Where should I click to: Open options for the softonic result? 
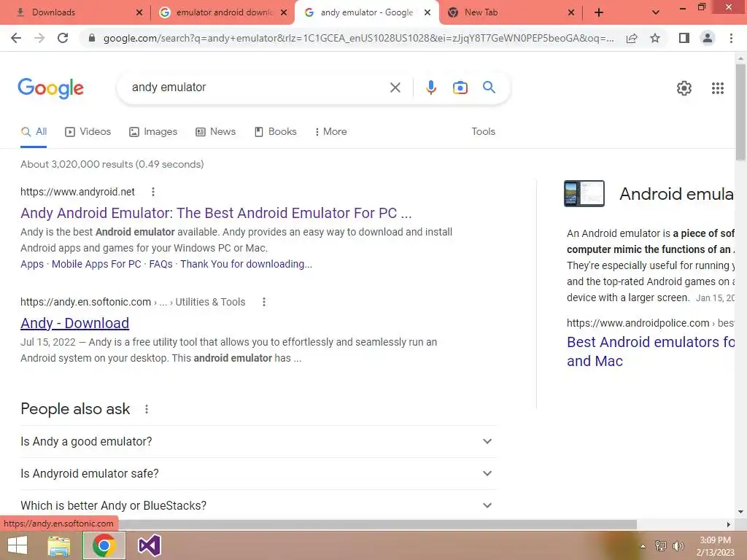pos(264,302)
